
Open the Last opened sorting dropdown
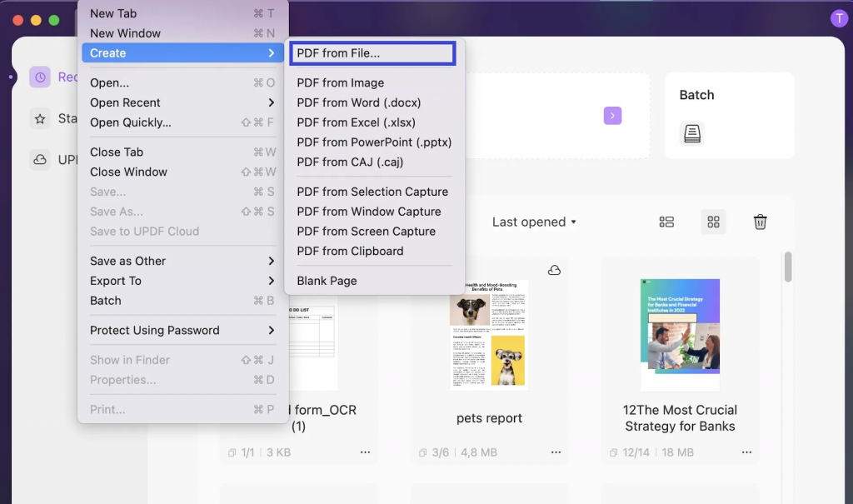point(534,222)
